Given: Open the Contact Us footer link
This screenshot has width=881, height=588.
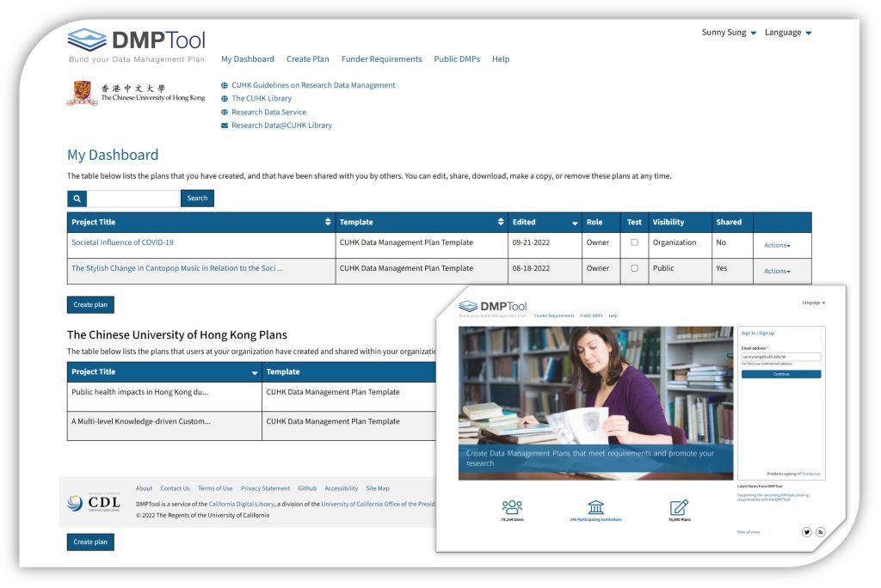Looking at the screenshot, I should pyautogui.click(x=175, y=488).
